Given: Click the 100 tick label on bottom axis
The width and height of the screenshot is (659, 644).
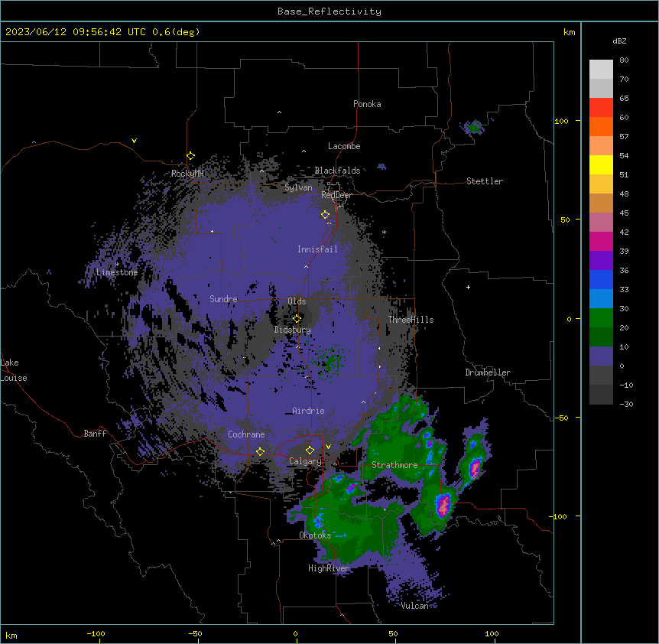Looking at the screenshot, I should coord(492,633).
